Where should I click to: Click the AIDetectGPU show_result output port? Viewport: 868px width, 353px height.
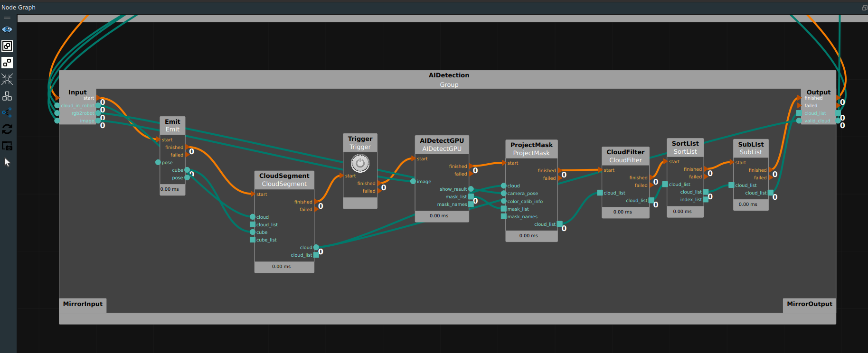tap(471, 189)
